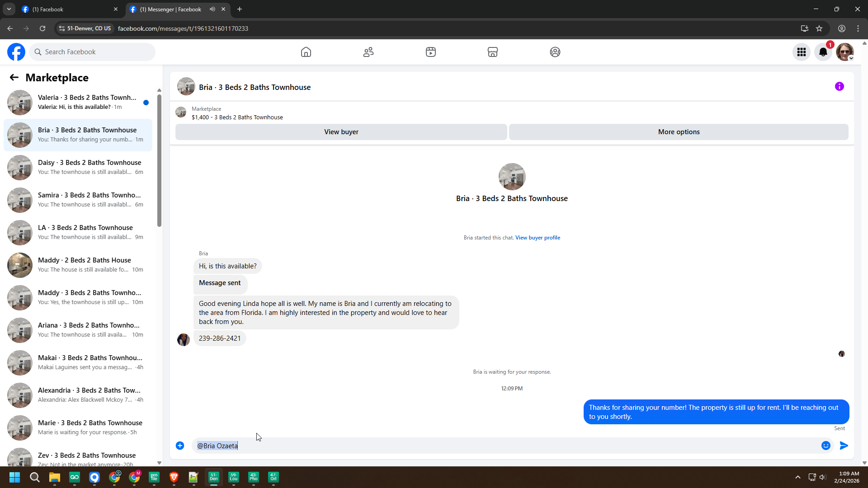Open conversation information purple icon

pyautogui.click(x=840, y=86)
